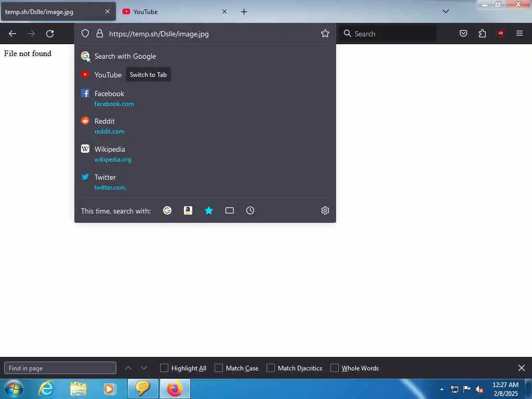532x399 pixels.
Task: Click the taskbar clock and date
Action: pyautogui.click(x=506, y=389)
